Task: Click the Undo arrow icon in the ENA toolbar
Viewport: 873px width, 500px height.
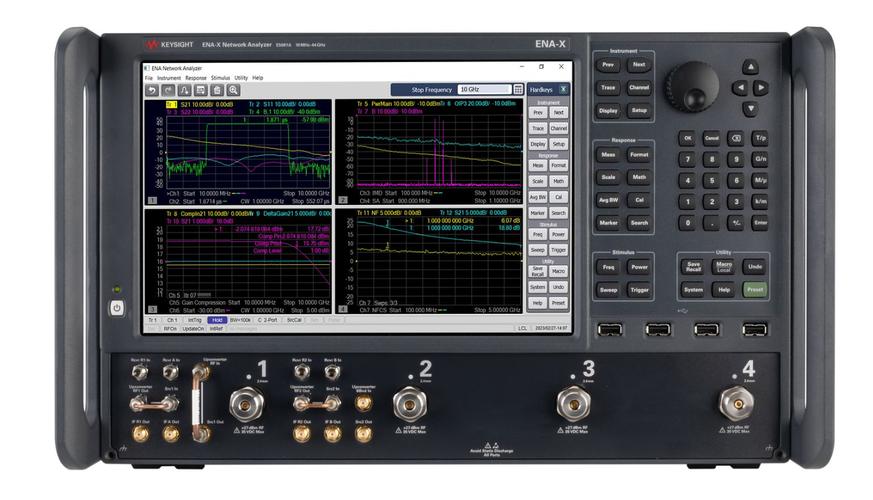Action: [x=152, y=90]
